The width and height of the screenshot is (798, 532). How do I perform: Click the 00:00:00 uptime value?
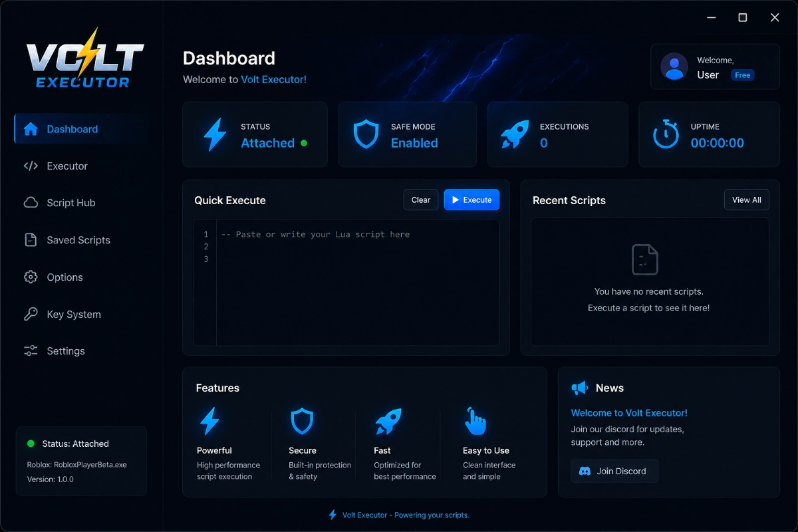coord(717,143)
